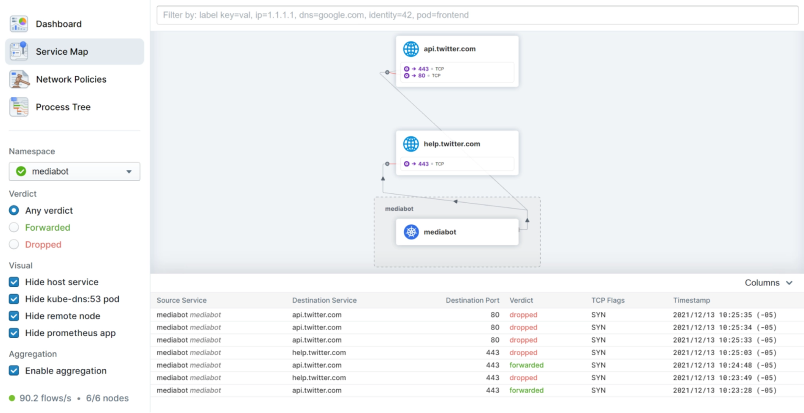Click the 90.2 flows/s status text

point(45,398)
